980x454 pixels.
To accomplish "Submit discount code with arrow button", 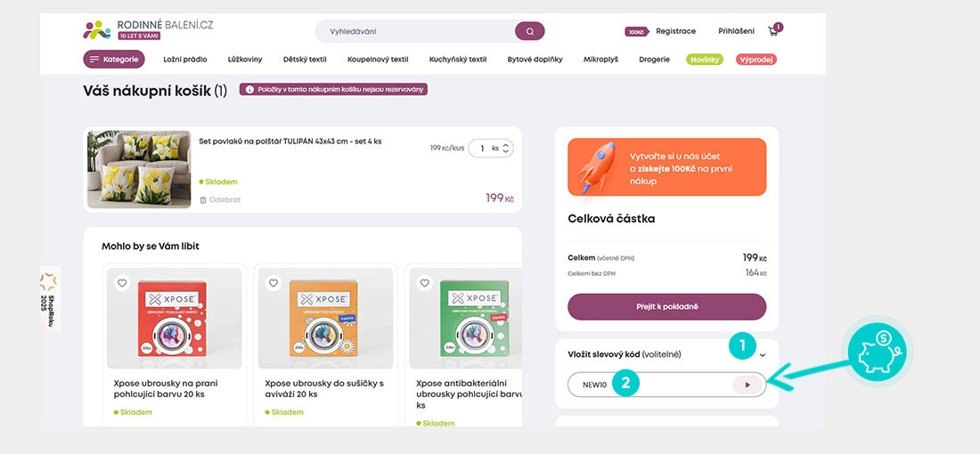I will point(747,385).
